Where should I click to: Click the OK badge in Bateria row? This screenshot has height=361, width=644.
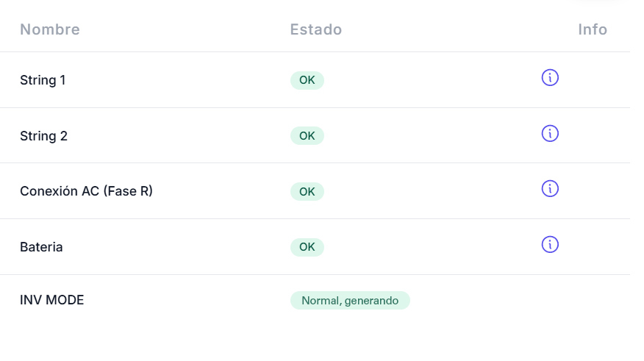pyautogui.click(x=307, y=247)
